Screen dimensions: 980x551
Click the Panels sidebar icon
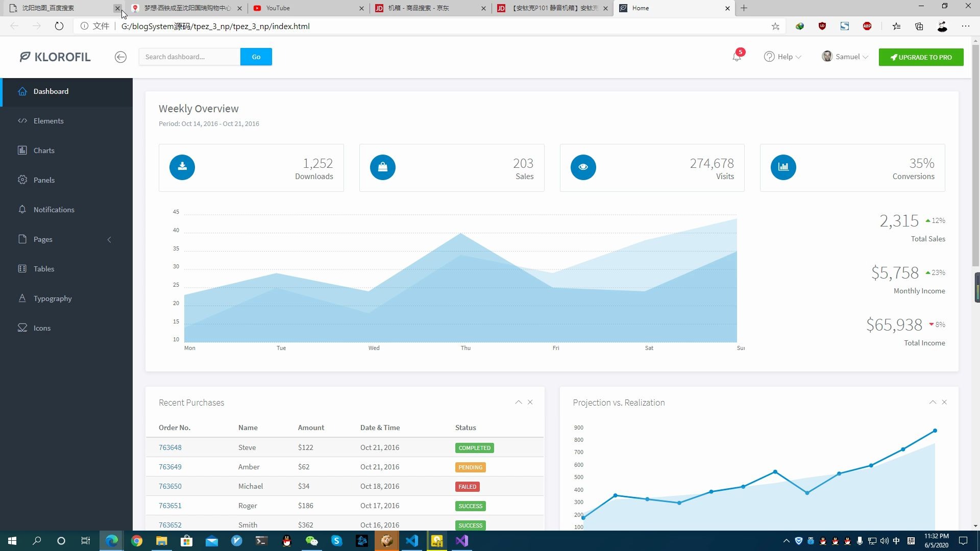pos(22,180)
